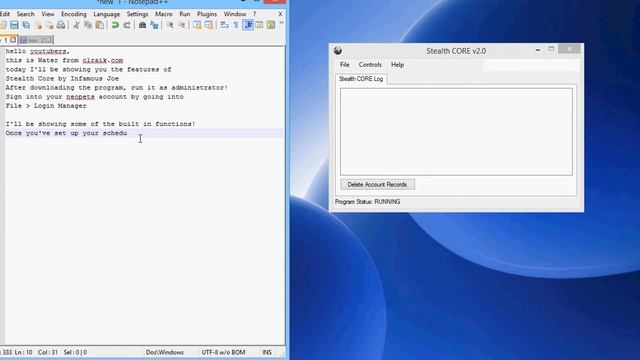Click the User Defined Language toolbar icon
The width and height of the screenshot is (640, 360).
(x=259, y=25)
